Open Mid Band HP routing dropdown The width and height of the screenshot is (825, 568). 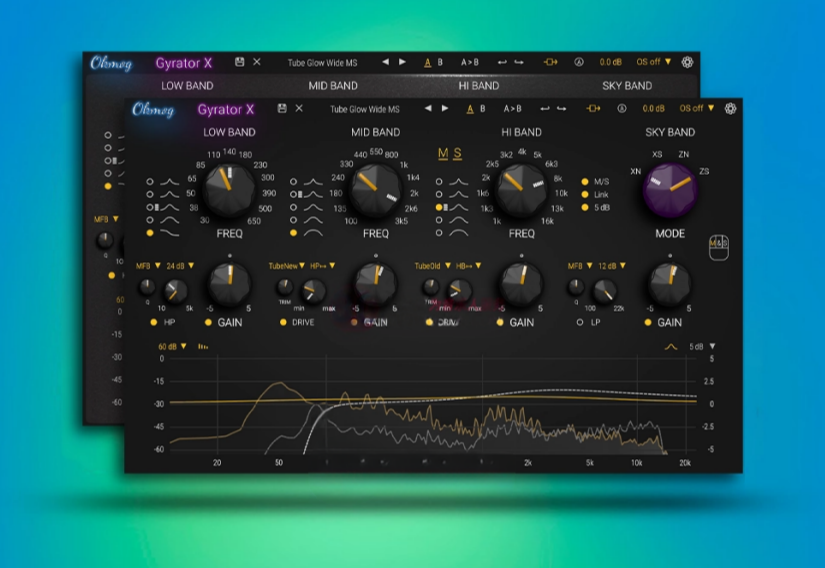pos(323,266)
